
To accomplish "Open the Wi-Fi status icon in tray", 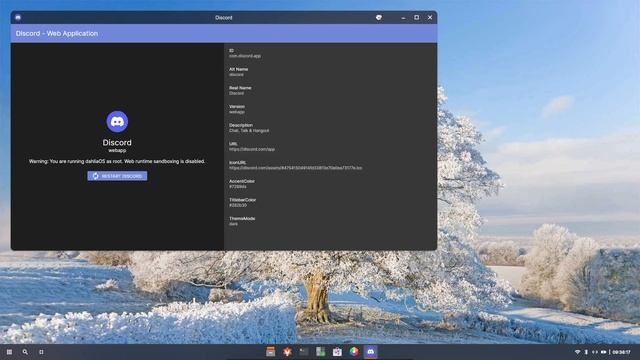I will tap(577, 352).
